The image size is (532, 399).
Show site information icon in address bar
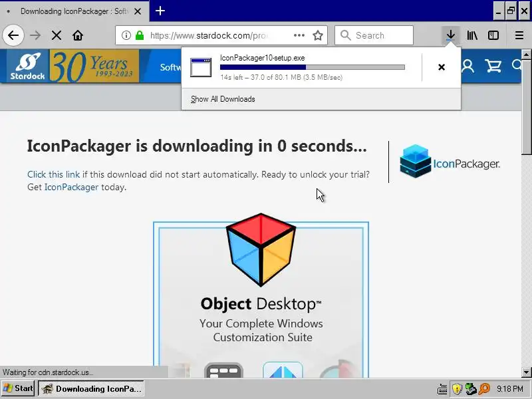point(126,35)
